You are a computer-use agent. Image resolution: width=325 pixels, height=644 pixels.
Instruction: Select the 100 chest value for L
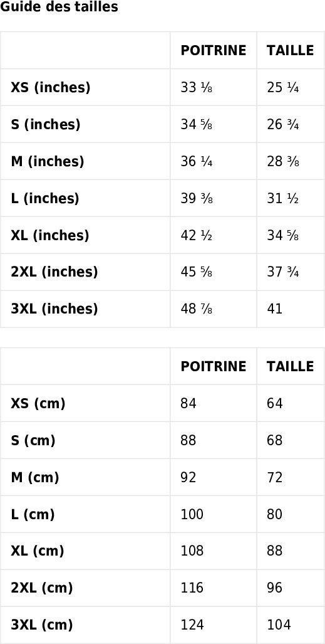point(192,514)
